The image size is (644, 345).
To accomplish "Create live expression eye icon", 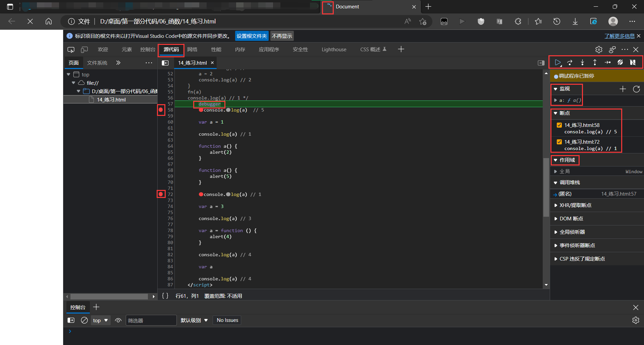I will [118, 320].
